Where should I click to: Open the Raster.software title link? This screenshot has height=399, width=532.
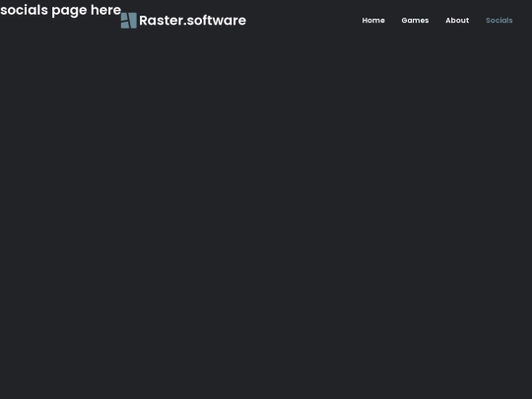[x=192, y=21]
